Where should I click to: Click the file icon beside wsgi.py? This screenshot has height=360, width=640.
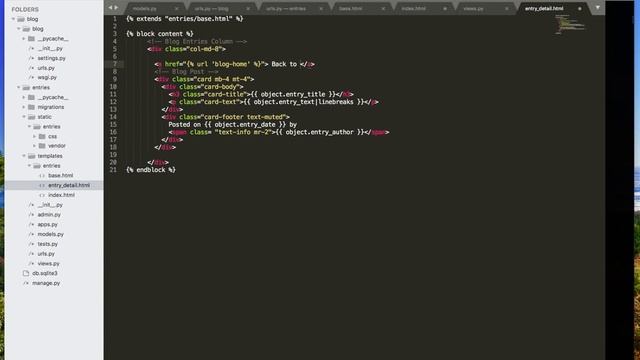click(x=31, y=78)
